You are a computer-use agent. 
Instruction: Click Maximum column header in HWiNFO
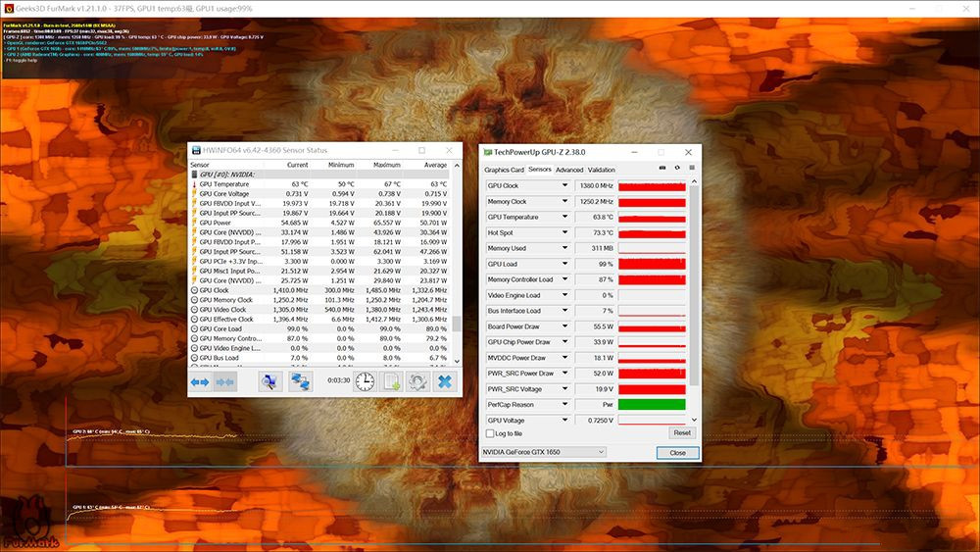point(387,165)
